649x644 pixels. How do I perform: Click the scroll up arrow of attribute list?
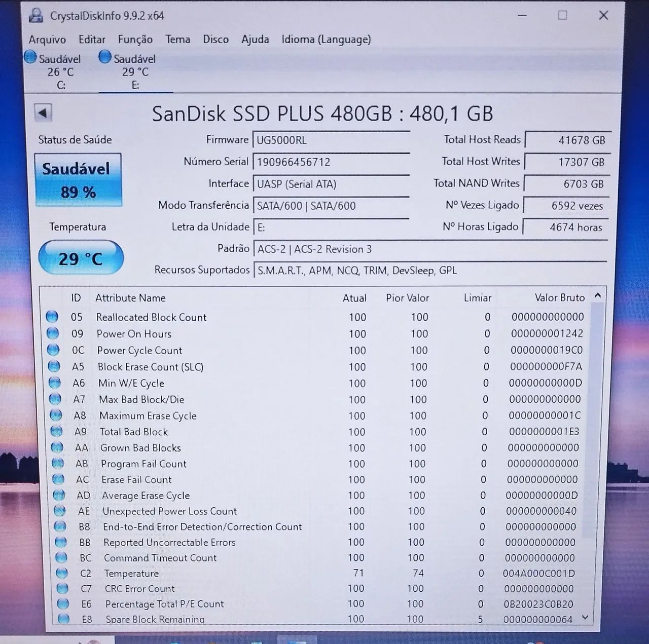[598, 295]
